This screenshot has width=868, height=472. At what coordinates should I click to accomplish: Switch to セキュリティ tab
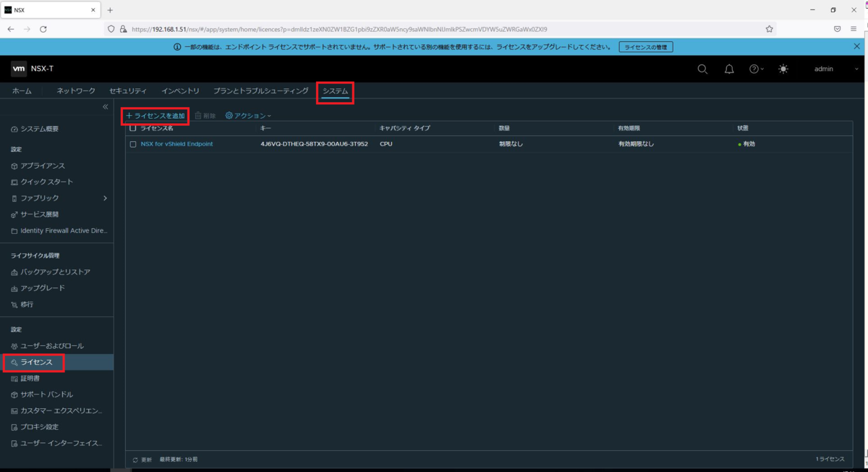[x=128, y=90]
